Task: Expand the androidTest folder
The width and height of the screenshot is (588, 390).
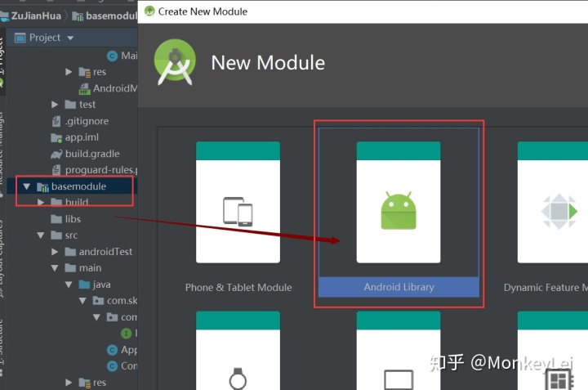Action: click(55, 252)
